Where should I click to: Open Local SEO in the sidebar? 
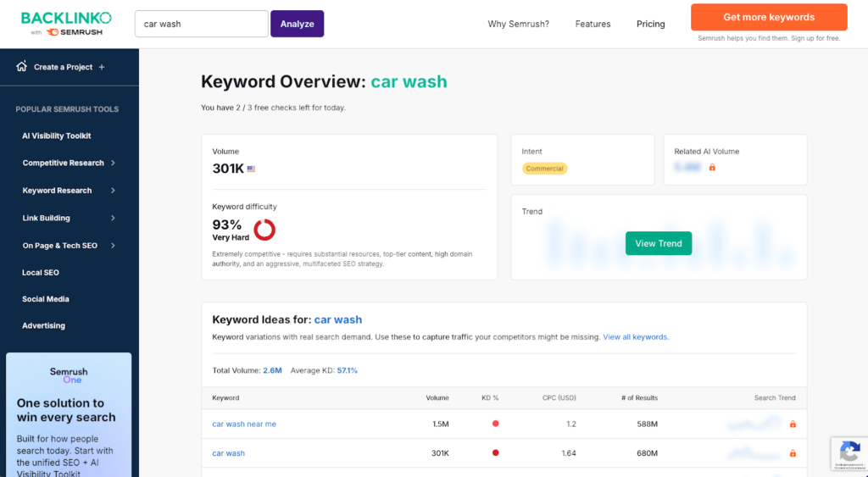[41, 272]
